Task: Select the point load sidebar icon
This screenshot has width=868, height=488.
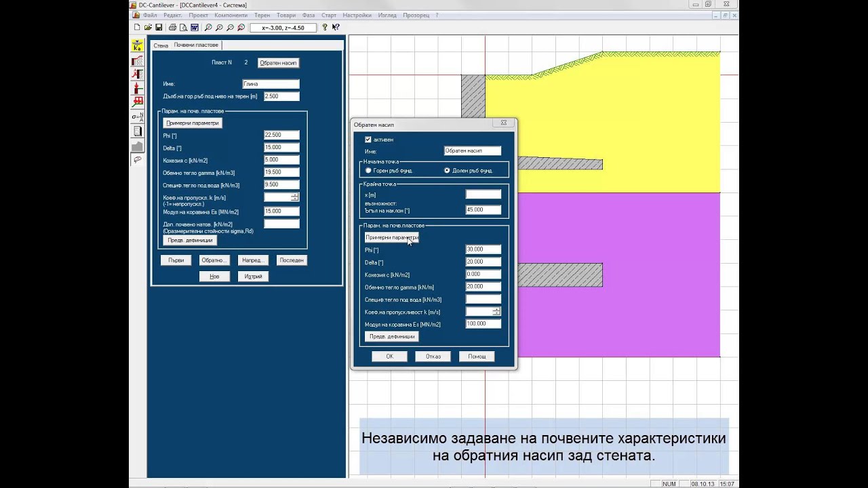Action: [x=138, y=89]
